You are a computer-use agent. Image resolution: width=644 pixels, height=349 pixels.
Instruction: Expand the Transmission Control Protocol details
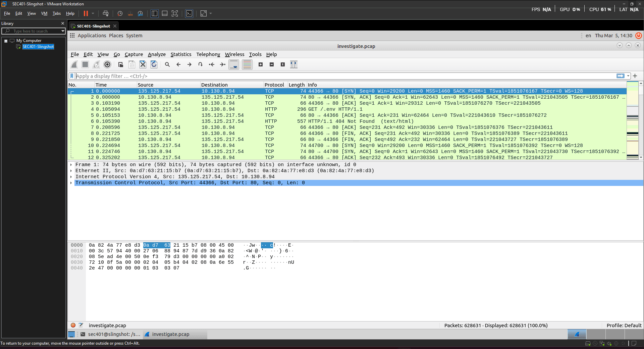(x=71, y=183)
